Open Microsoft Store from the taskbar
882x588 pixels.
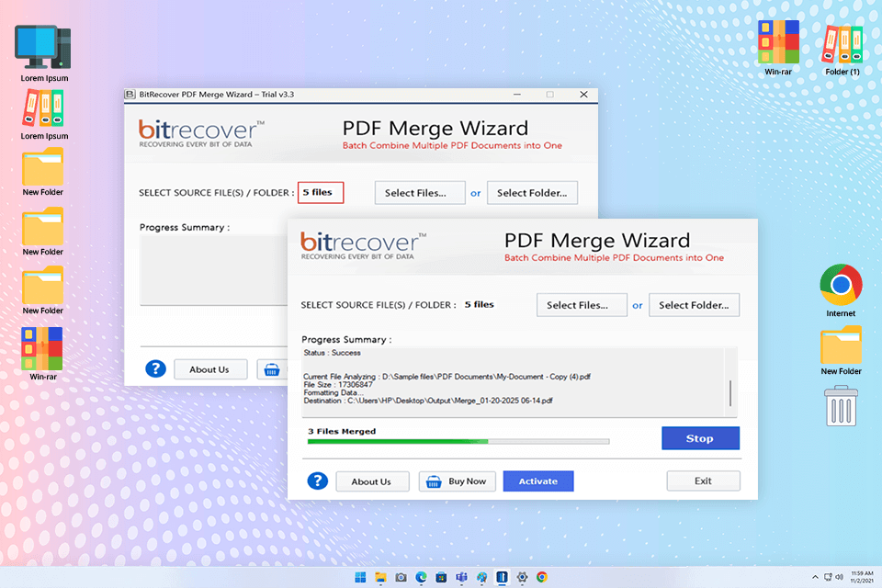pos(442,577)
